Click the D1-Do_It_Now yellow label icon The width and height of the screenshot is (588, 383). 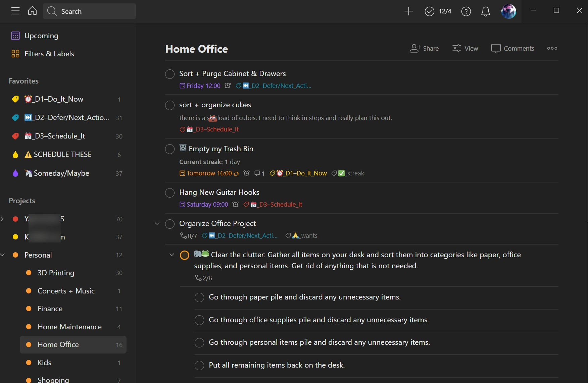tap(15, 99)
